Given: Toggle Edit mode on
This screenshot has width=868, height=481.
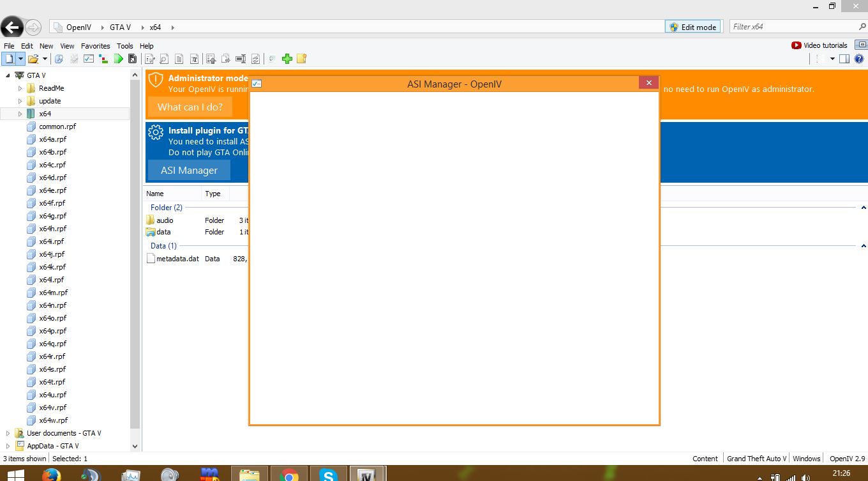Looking at the screenshot, I should pos(692,27).
